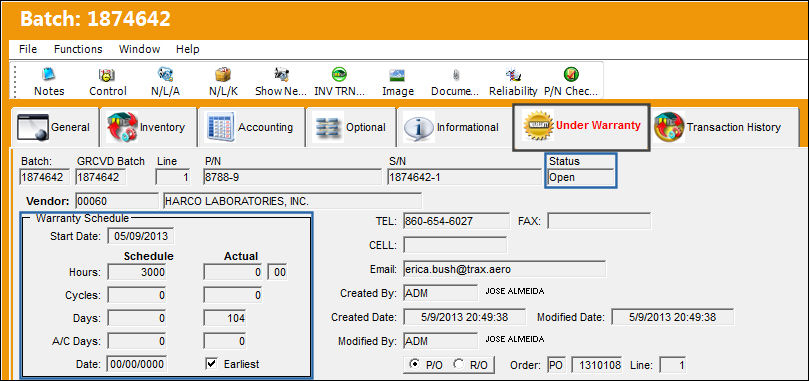The width and height of the screenshot is (809, 381).
Task: Click the Batch field showing 1874642
Action: (44, 177)
